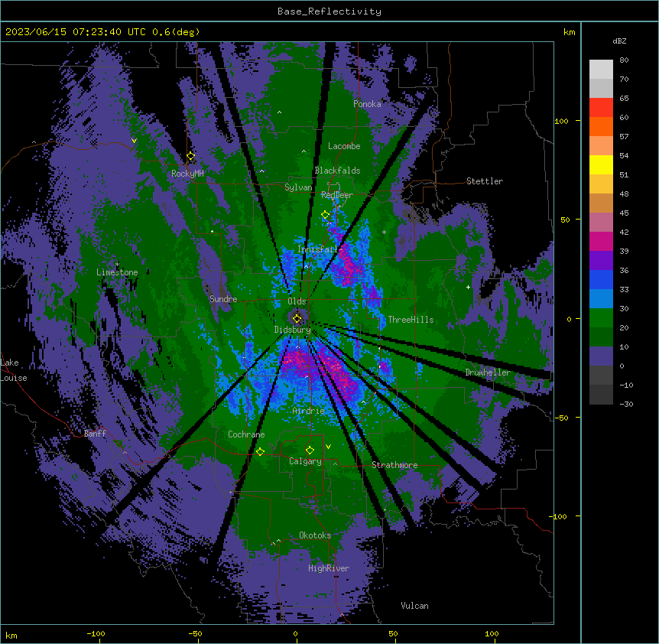Click the Sylvan label
The height and width of the screenshot is (644, 659).
[298, 187]
